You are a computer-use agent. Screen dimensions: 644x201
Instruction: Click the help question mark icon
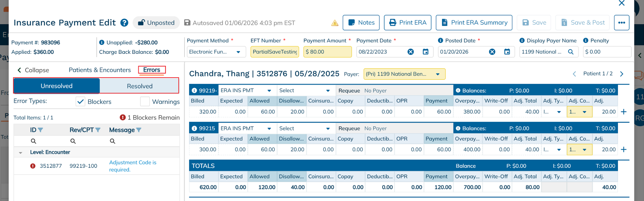point(125,23)
